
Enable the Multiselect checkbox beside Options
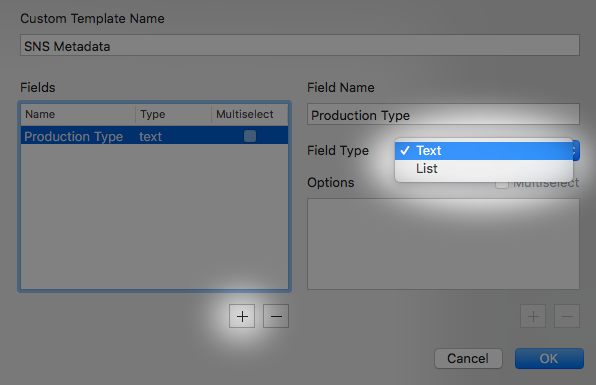click(x=502, y=184)
